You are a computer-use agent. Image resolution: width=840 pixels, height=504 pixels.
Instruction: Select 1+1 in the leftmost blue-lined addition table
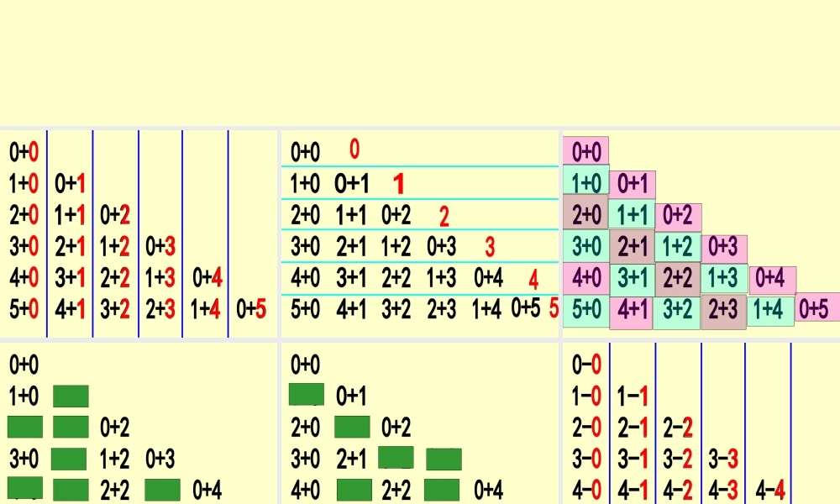tap(71, 216)
